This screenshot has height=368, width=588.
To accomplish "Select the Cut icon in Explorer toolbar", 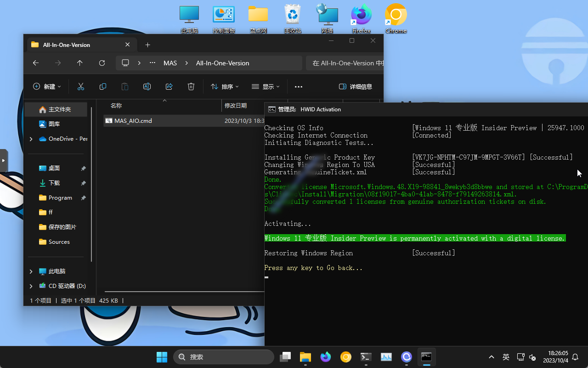I will (x=81, y=86).
